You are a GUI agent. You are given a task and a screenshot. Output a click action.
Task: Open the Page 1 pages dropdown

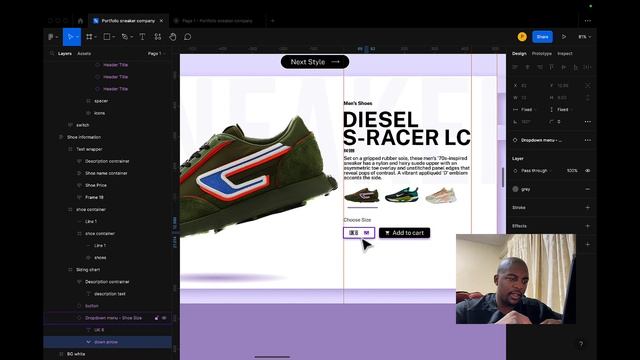pos(156,53)
